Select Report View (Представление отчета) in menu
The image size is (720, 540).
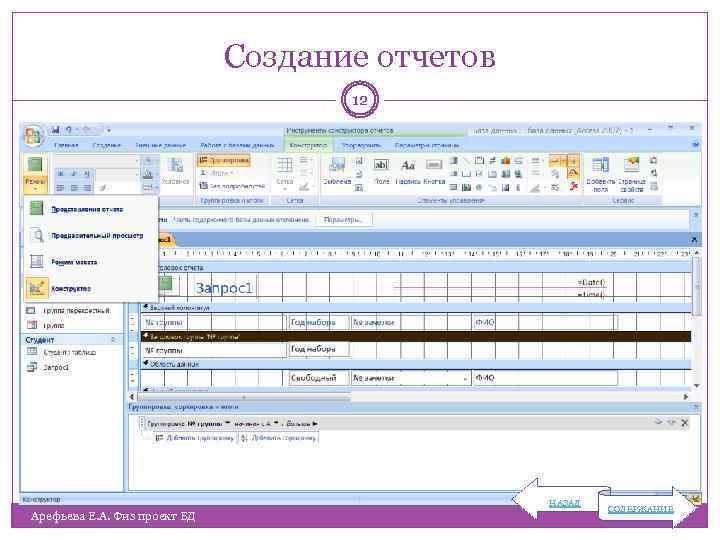pos(91,209)
